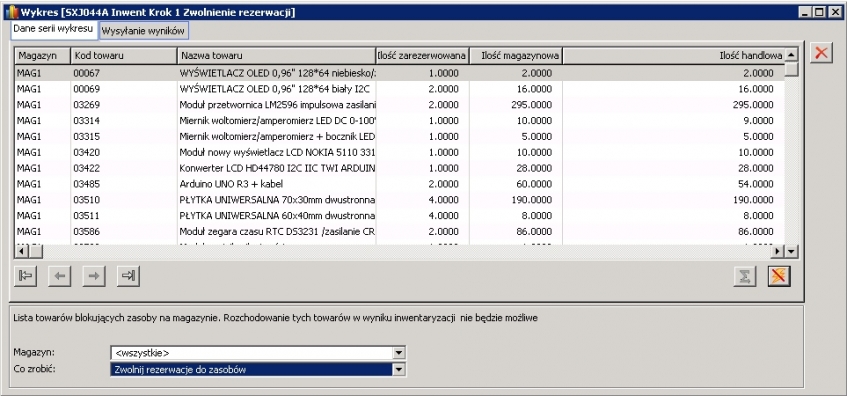Select row with code 00069

click(400, 89)
